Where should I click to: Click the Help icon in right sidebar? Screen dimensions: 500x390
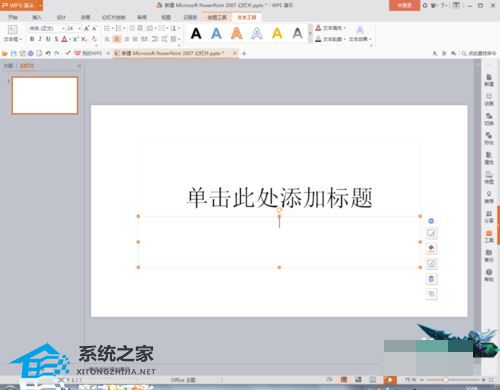[x=489, y=275]
